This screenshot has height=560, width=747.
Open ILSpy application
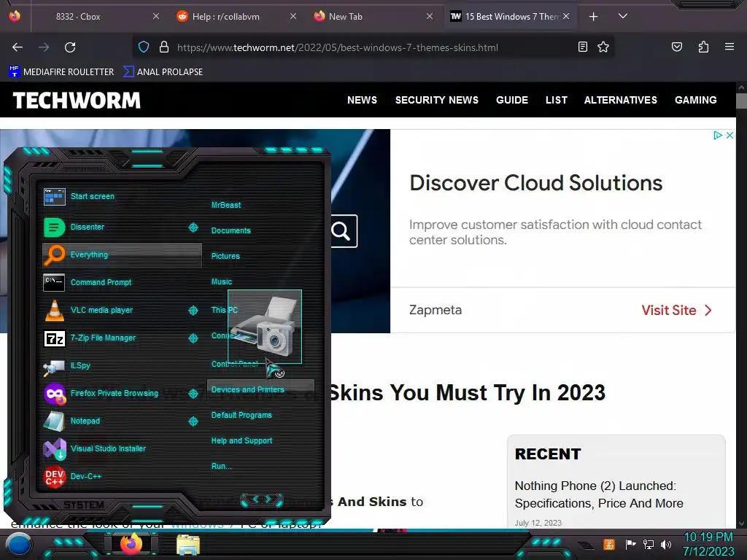[122, 365]
